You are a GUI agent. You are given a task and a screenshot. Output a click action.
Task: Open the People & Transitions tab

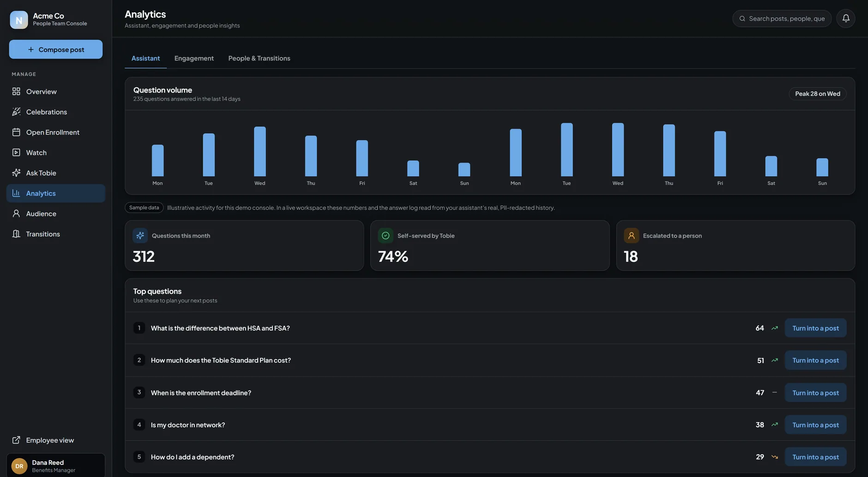click(259, 58)
